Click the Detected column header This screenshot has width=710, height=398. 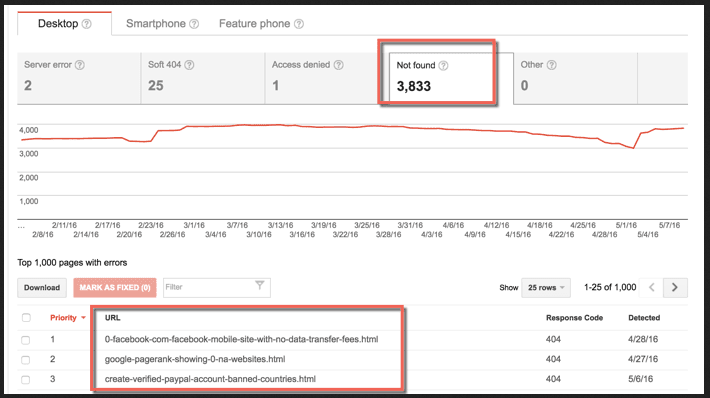(644, 318)
